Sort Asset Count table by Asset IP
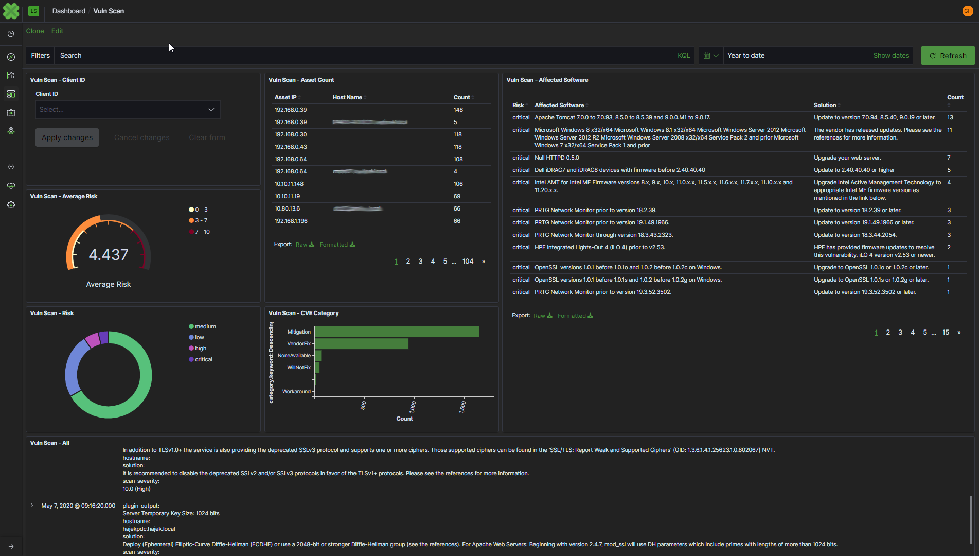Screen dimensions: 980x556 287,97
